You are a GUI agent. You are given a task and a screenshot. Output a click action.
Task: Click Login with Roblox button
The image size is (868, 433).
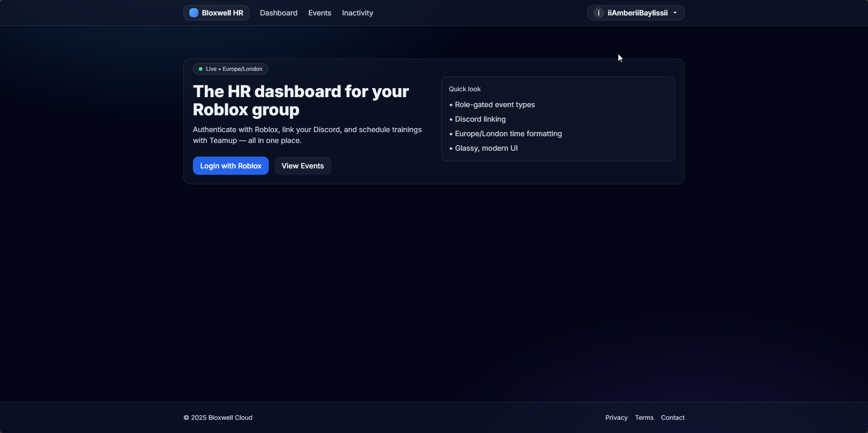[231, 166]
